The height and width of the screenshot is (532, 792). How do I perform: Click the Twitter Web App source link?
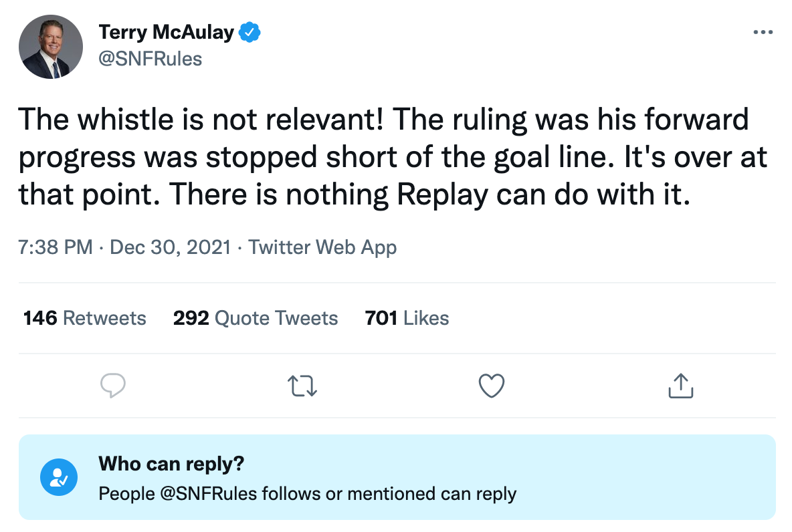322,247
